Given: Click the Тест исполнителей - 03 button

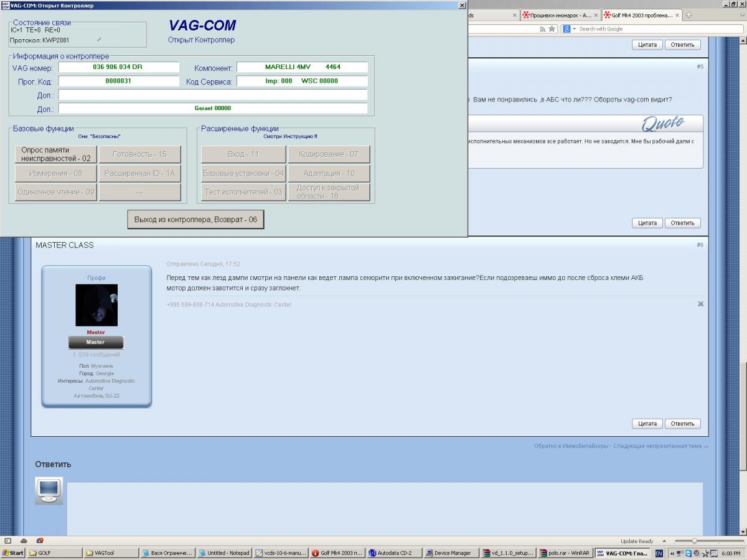Looking at the screenshot, I should [x=243, y=192].
